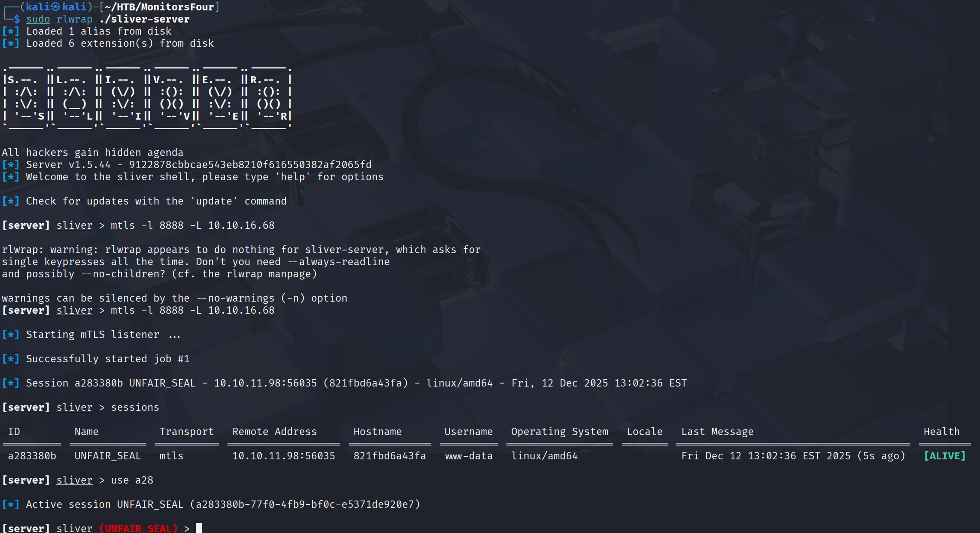The height and width of the screenshot is (533, 980).
Task: Click the green ALIVE health status
Action: click(x=944, y=456)
